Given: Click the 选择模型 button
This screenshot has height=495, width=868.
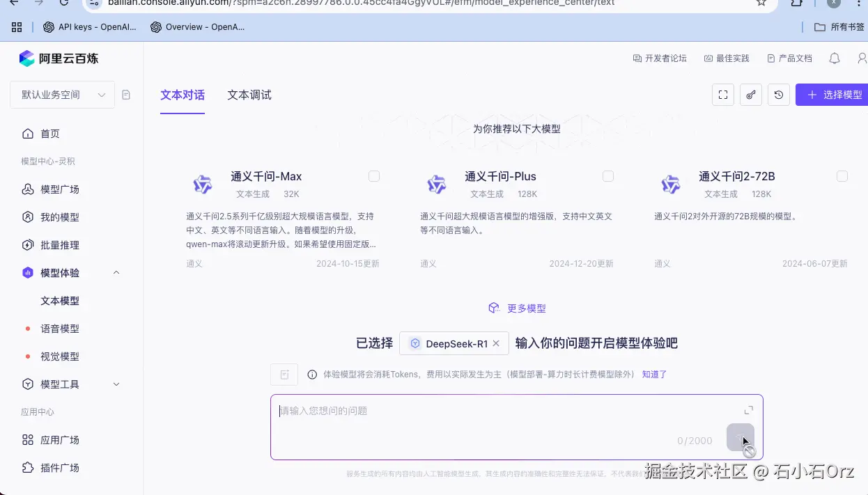Looking at the screenshot, I should coord(832,95).
